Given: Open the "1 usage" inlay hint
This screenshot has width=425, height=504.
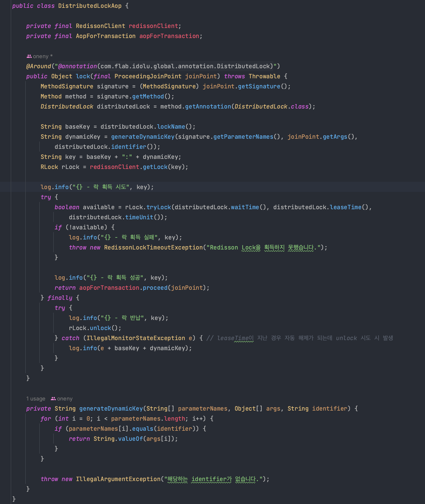Looking at the screenshot, I should (36, 399).
